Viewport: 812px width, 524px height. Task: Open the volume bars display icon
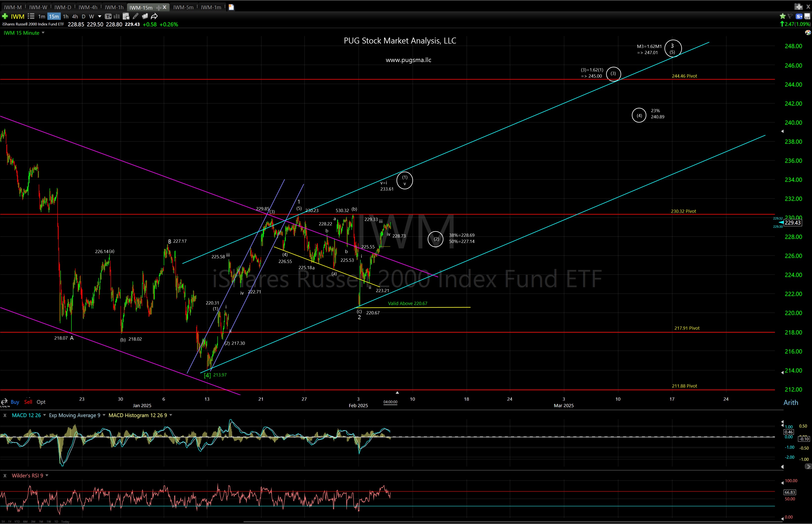[117, 16]
